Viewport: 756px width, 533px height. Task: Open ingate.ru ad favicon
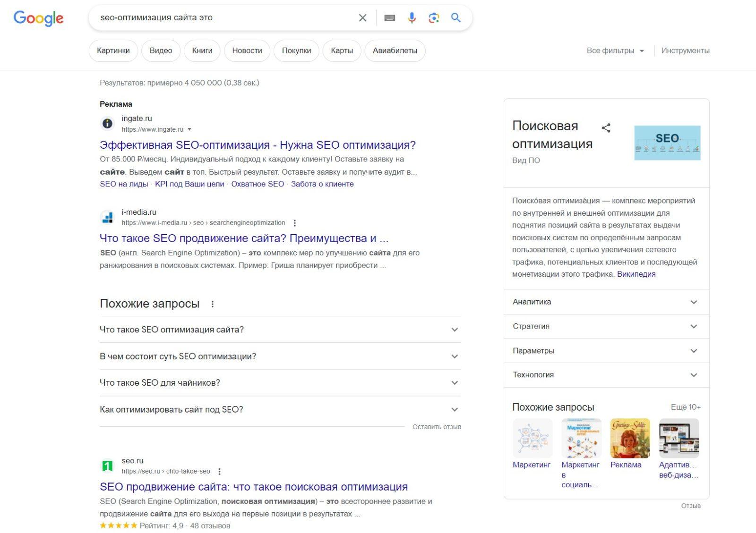[x=108, y=124]
